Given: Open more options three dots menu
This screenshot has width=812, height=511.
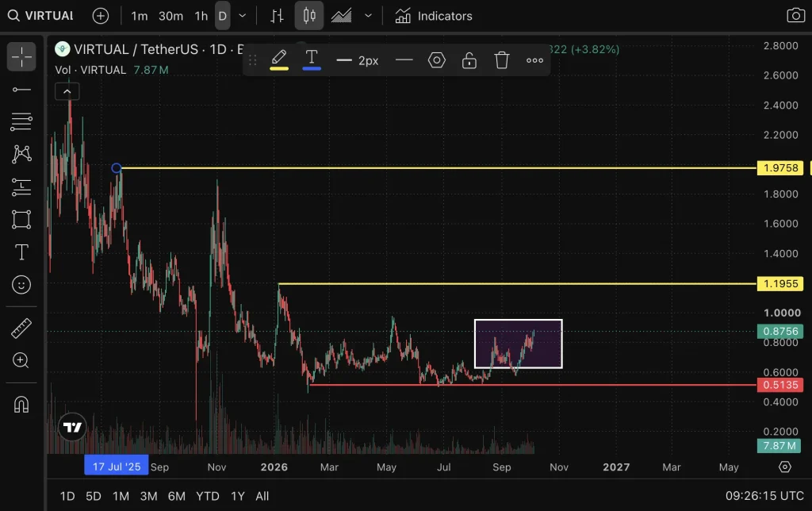Looking at the screenshot, I should click(x=534, y=60).
